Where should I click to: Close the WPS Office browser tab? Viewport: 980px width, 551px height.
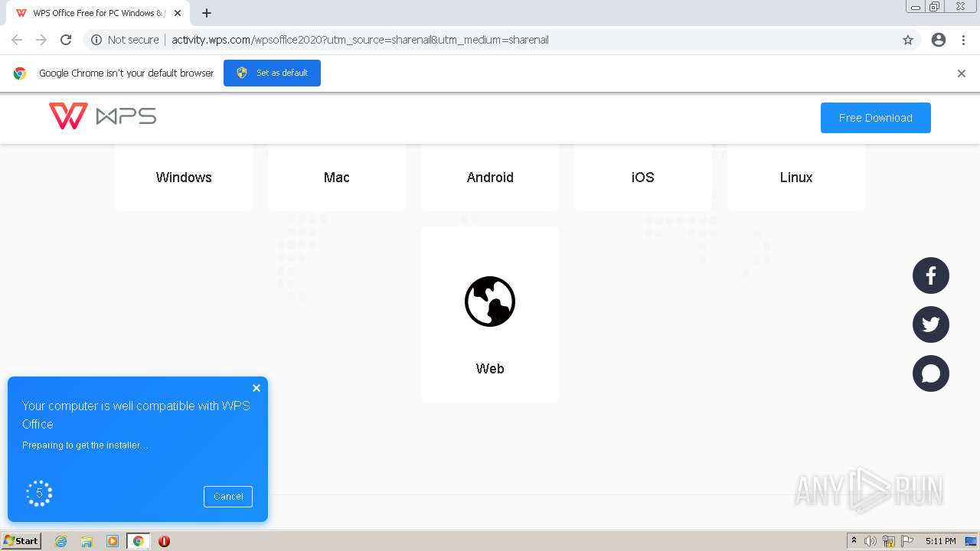[178, 13]
